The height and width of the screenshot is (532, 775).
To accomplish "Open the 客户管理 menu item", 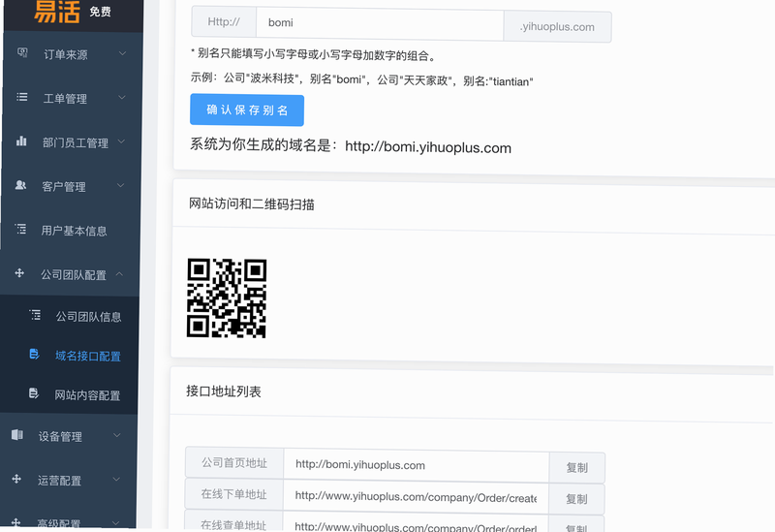I will tap(71, 186).
